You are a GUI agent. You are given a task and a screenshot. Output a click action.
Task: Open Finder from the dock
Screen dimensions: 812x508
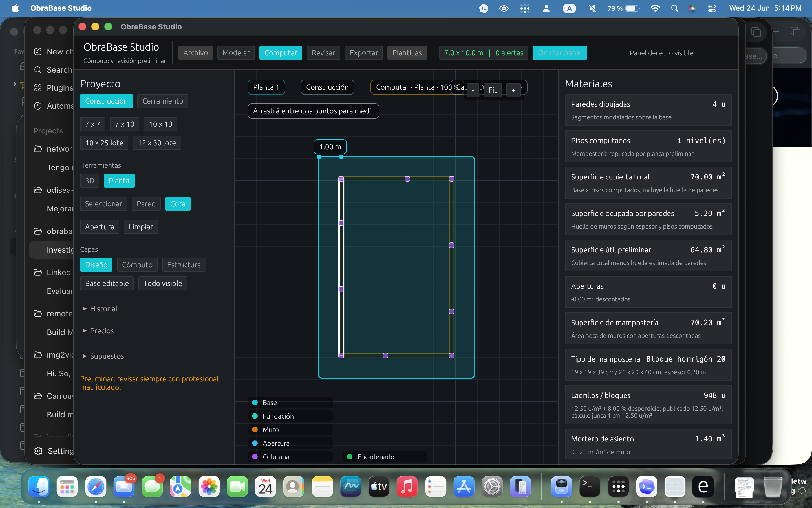point(39,487)
